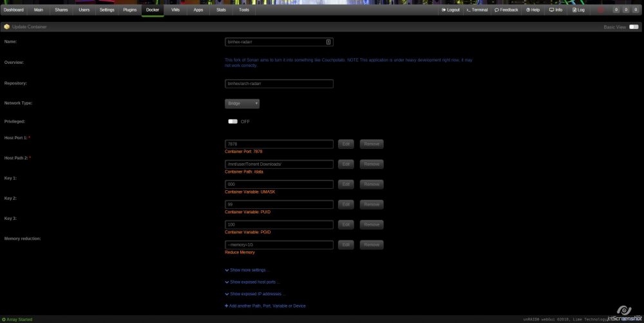The height and width of the screenshot is (323, 644).
Task: Click the 'Container Variable: UMASK' label
Action: [250, 192]
